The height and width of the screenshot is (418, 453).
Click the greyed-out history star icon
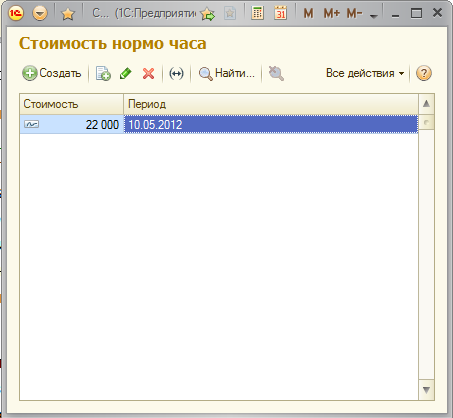[x=230, y=13]
